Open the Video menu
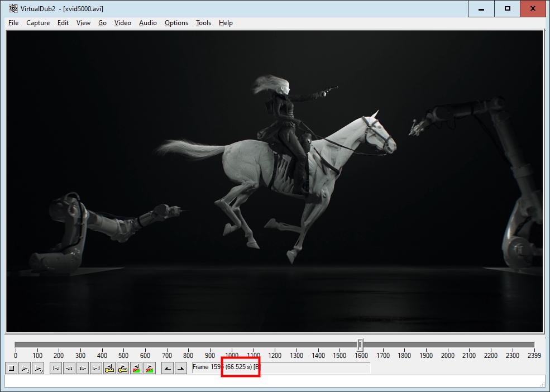 (x=122, y=23)
